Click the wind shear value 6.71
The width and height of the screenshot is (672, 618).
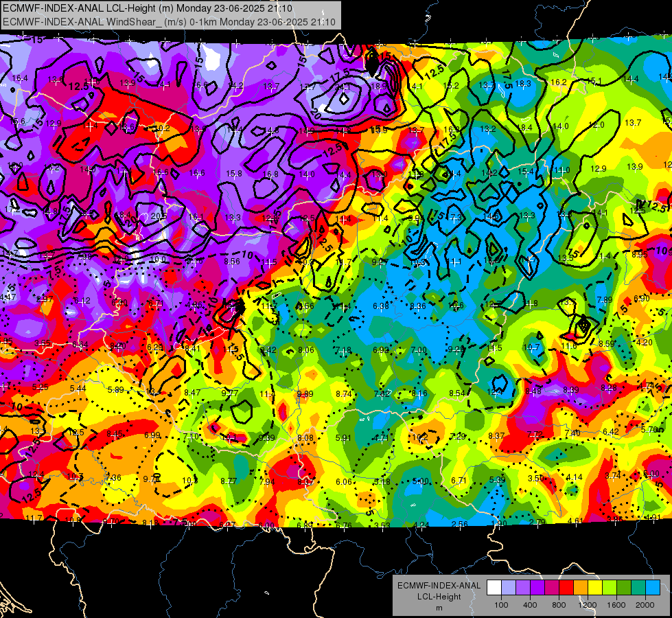(x=459, y=481)
